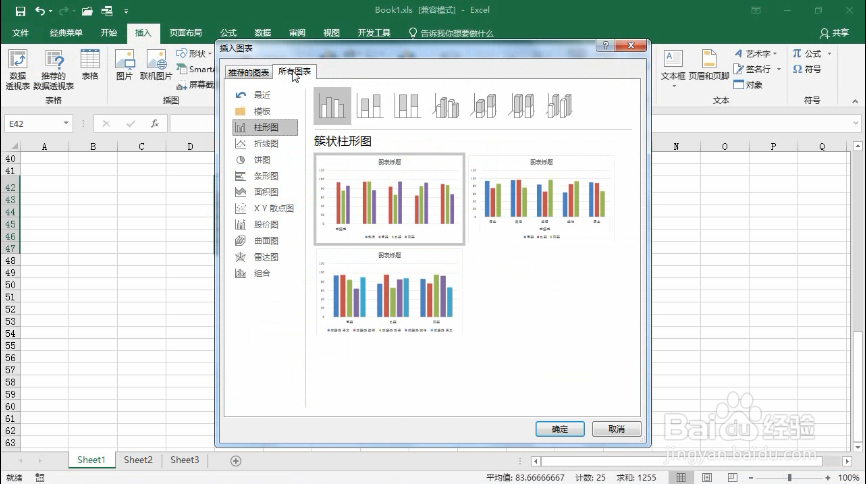This screenshot has height=484, width=866.
Task: Choose Line chart (折线图) category
Action: coord(265,144)
